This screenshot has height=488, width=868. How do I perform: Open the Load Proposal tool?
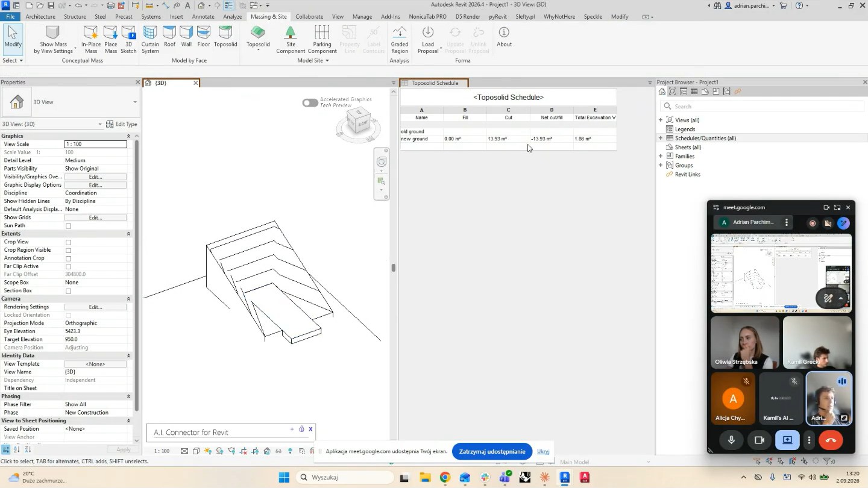tap(427, 40)
